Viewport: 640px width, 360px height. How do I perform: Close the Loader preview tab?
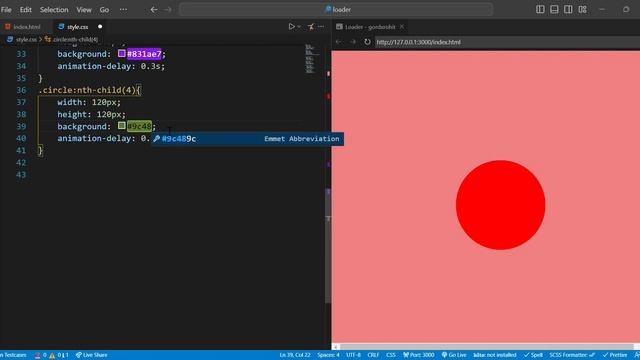tap(402, 27)
